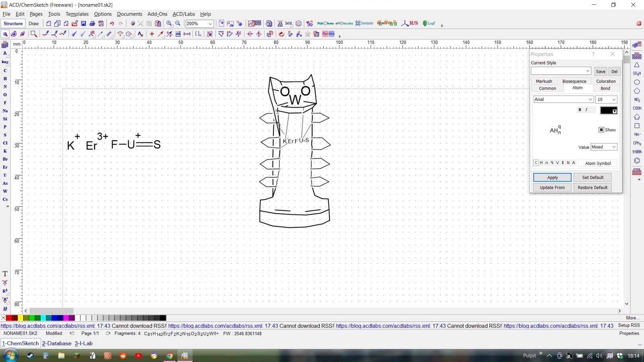Select the Potassium K atom in sidebar
Image resolution: width=644 pixels, height=362 pixels.
point(5,151)
